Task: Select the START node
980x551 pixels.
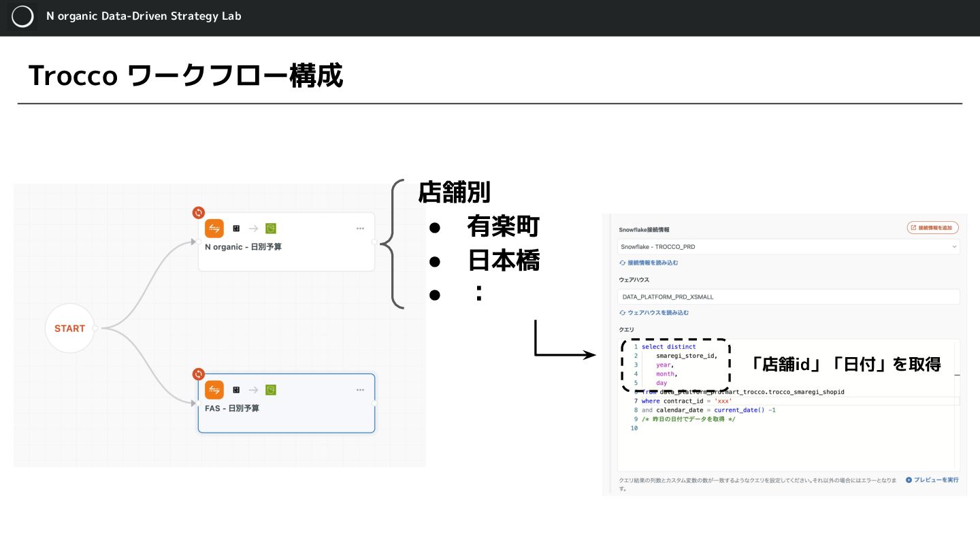Action: point(69,329)
